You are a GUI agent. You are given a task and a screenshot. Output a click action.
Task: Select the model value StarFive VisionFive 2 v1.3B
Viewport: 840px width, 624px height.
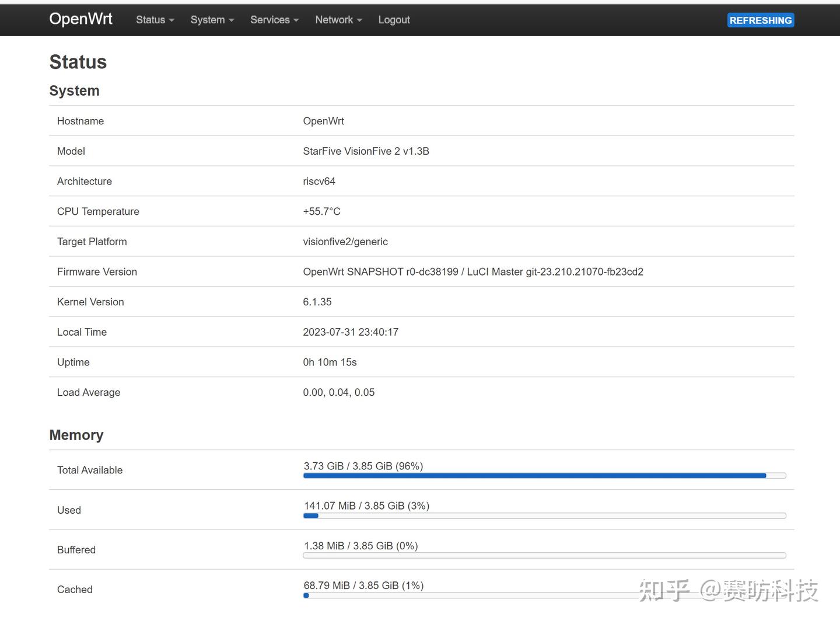click(x=366, y=151)
